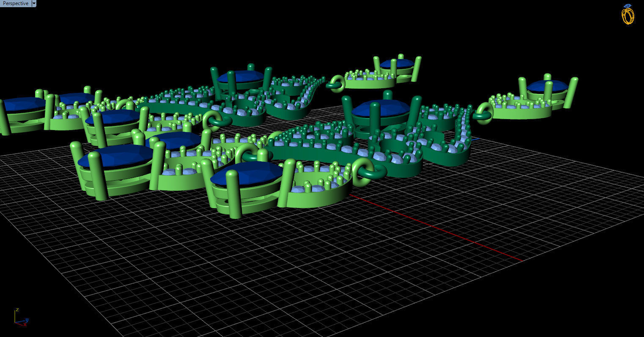Click the Perspective viewport title label

pyautogui.click(x=16, y=3)
